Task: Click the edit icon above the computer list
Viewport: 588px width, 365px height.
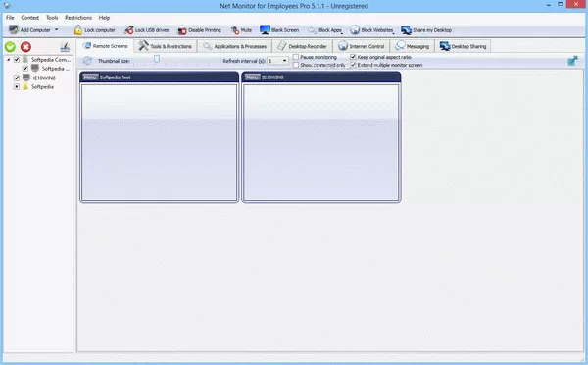Action: point(65,47)
